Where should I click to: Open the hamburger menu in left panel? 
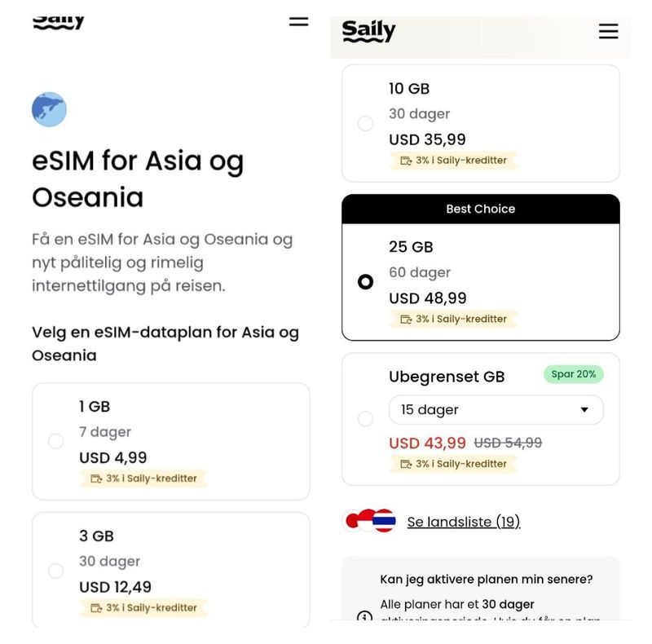click(x=299, y=22)
